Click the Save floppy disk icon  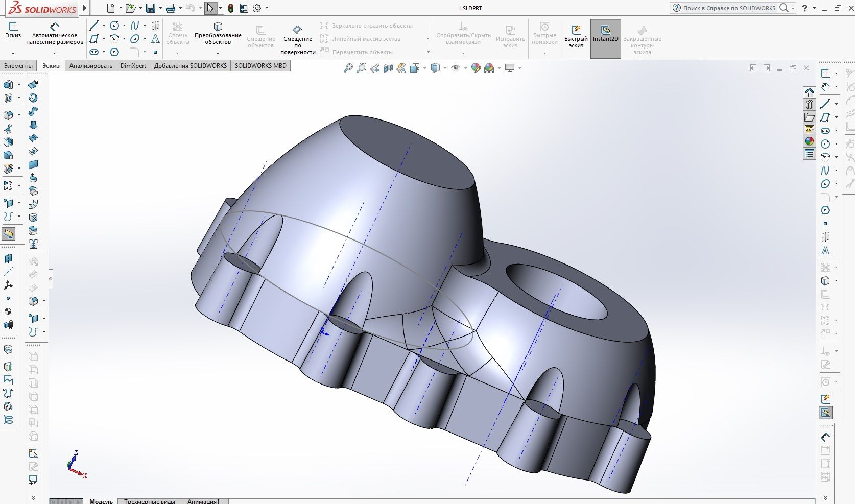point(151,8)
